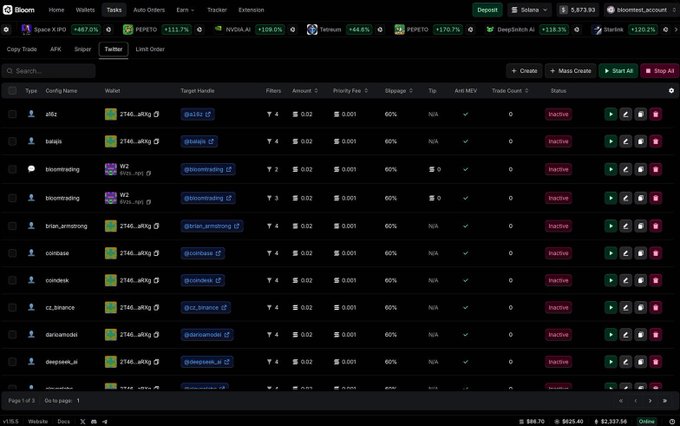This screenshot has height=426, width=680.
Task: Open the NVDIA.AI ticker item
Action: point(248,29)
